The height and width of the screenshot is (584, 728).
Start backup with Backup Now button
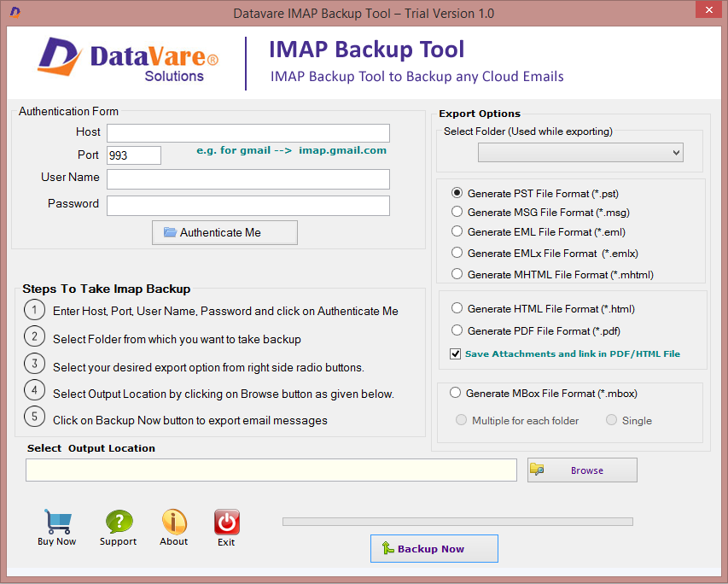[x=434, y=548]
